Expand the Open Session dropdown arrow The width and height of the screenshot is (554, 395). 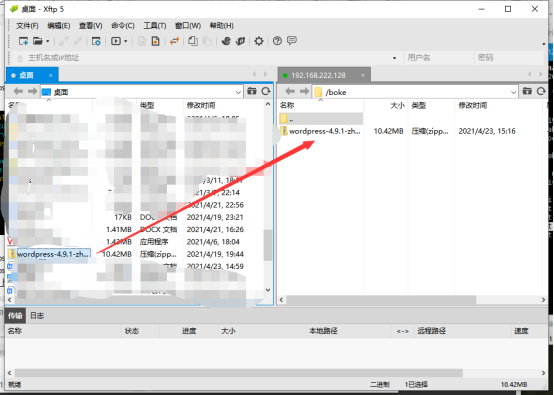47,41
